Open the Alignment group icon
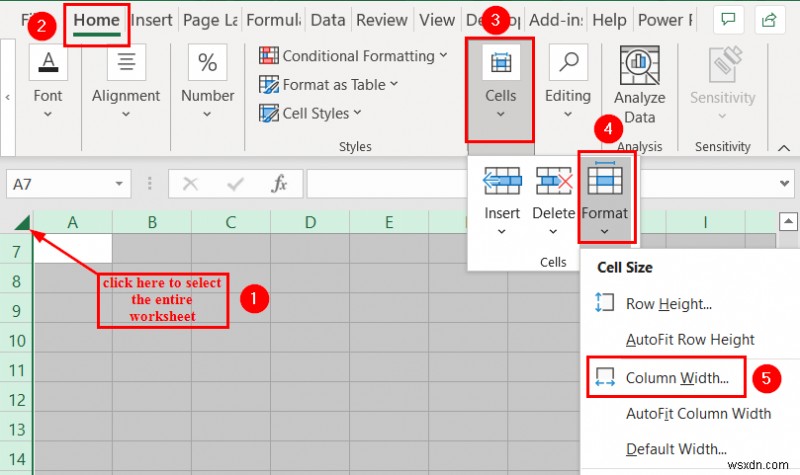This screenshot has width=800, height=475. click(x=126, y=62)
